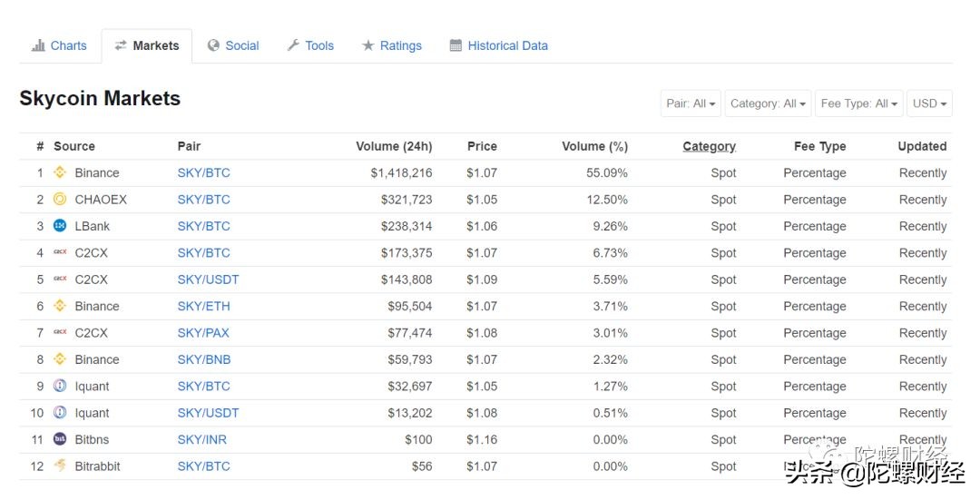Click the LBank source name

click(x=93, y=226)
